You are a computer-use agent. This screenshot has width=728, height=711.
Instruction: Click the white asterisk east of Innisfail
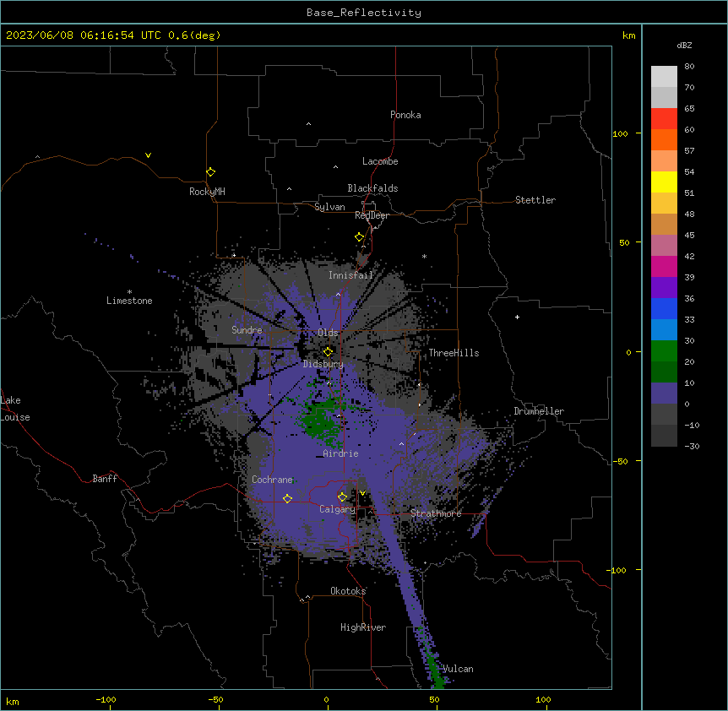424,256
